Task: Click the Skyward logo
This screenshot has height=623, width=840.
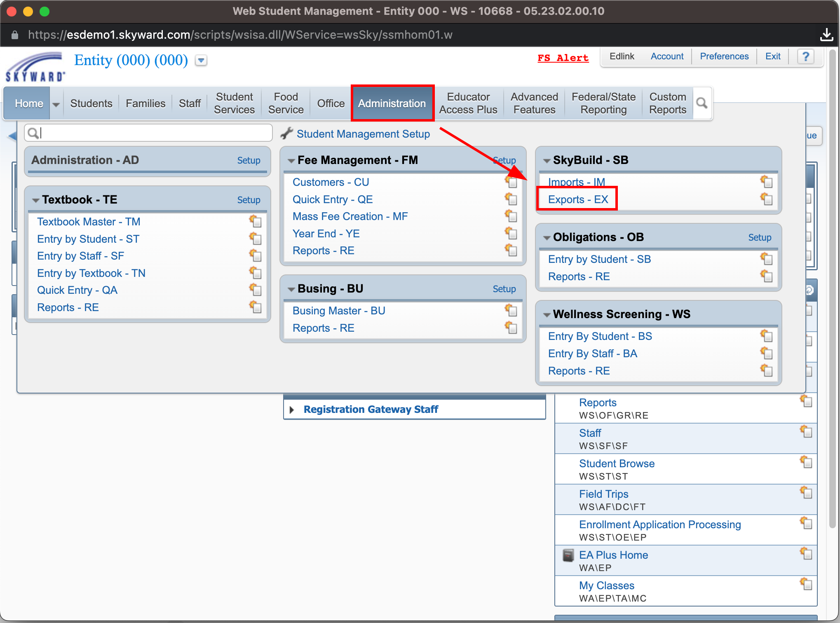Action: pyautogui.click(x=35, y=67)
